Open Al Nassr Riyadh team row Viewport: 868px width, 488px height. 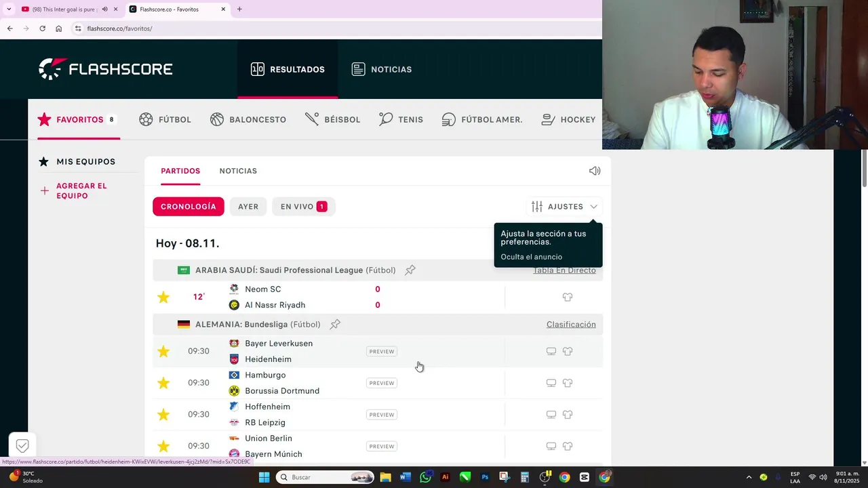pyautogui.click(x=275, y=305)
